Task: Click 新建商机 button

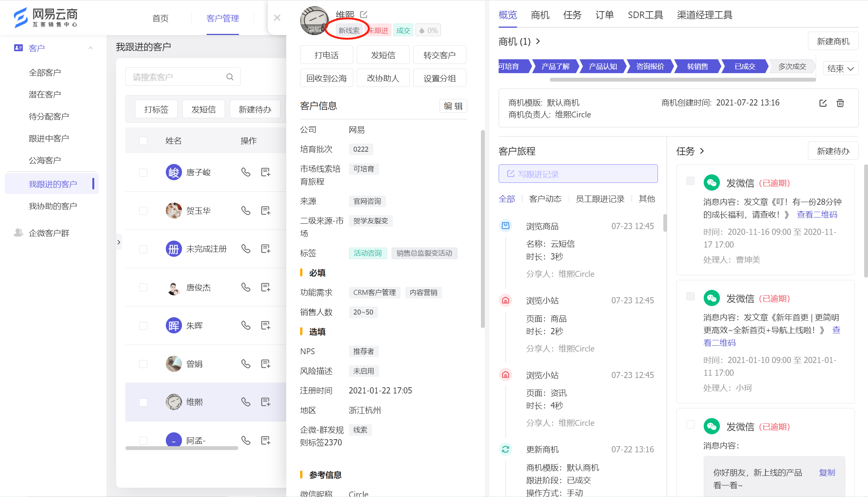Action: point(833,41)
